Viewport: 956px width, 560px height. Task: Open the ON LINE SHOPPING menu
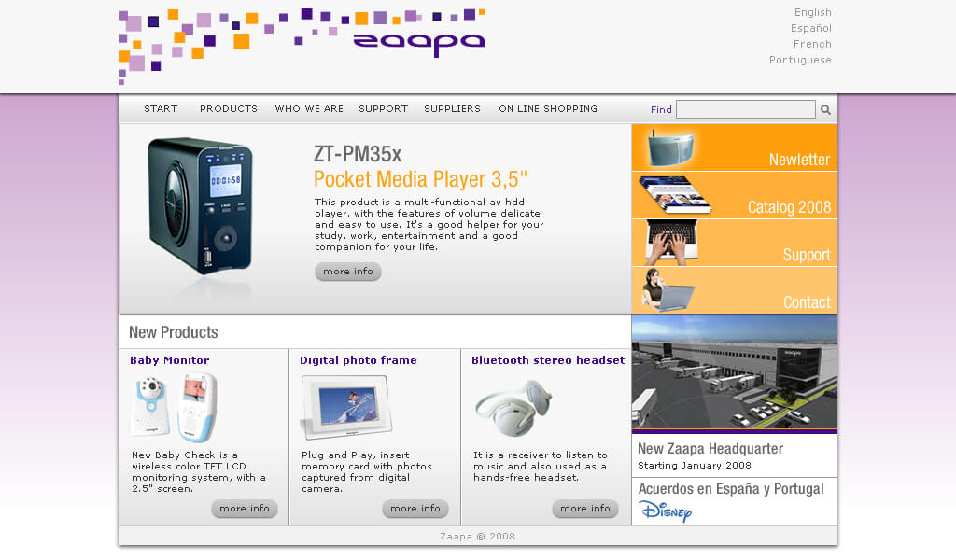[548, 109]
